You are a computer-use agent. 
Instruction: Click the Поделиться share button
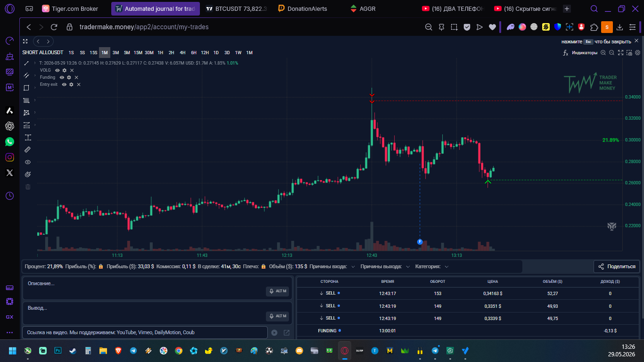tap(617, 267)
